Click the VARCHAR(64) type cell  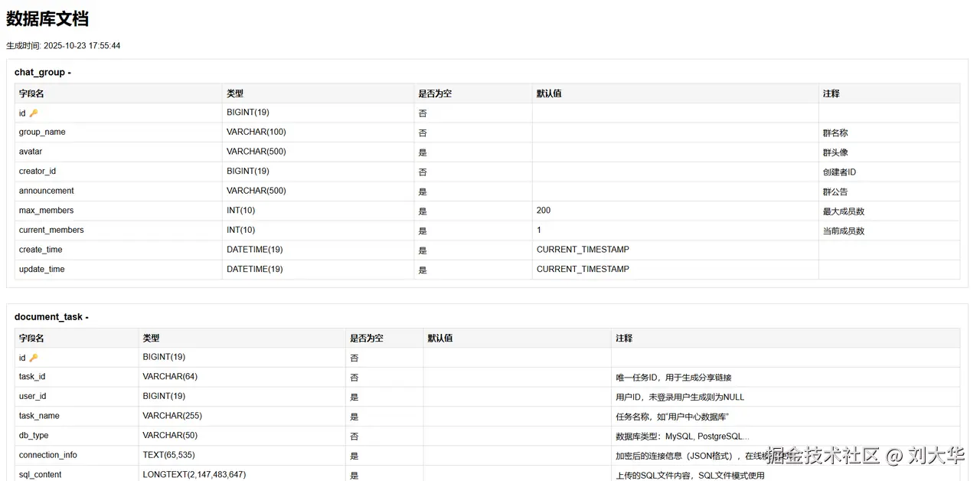click(242, 377)
